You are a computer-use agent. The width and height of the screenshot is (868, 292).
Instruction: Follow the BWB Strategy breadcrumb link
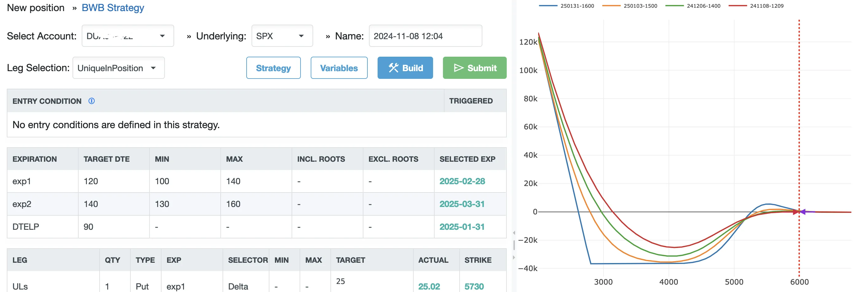point(113,8)
